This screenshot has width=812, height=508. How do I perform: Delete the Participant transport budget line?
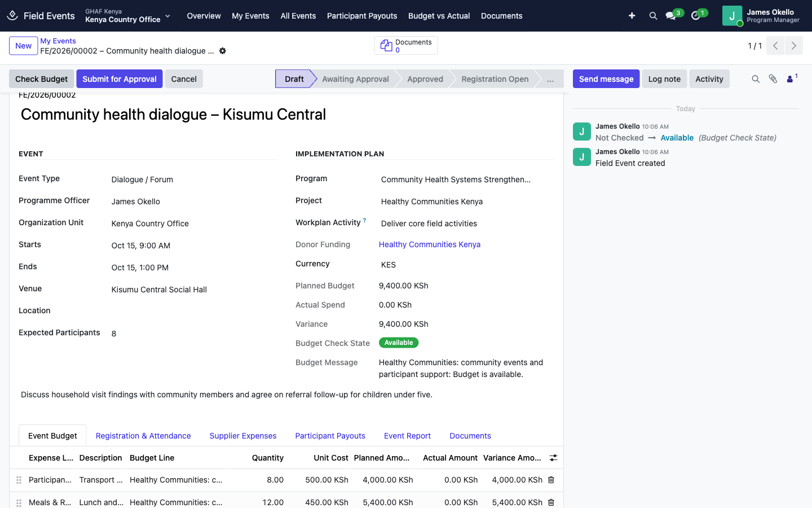(551, 480)
